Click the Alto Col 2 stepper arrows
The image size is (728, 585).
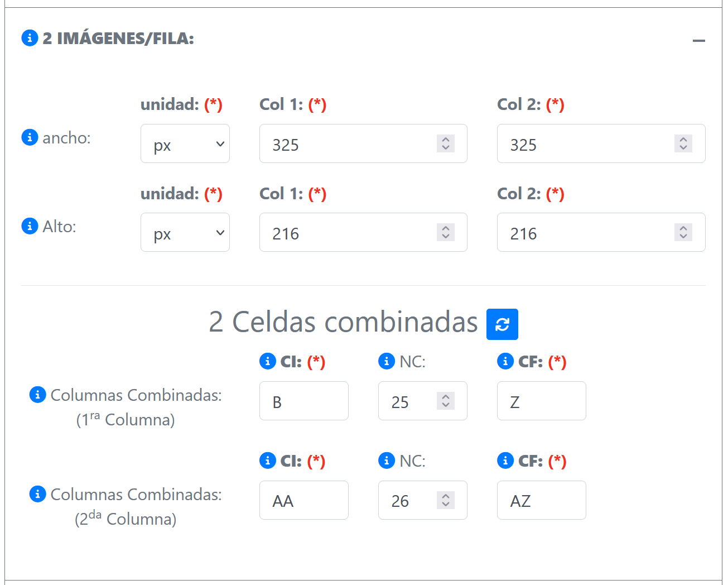tap(683, 233)
